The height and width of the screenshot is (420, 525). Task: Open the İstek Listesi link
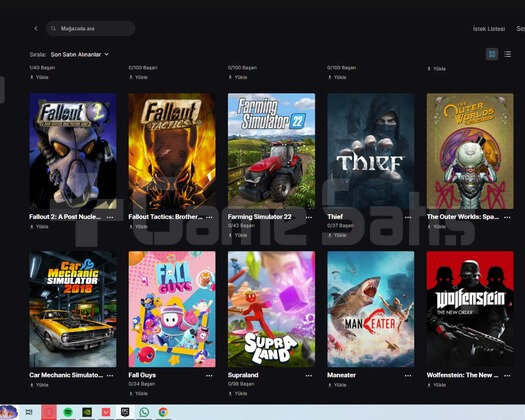489,29
